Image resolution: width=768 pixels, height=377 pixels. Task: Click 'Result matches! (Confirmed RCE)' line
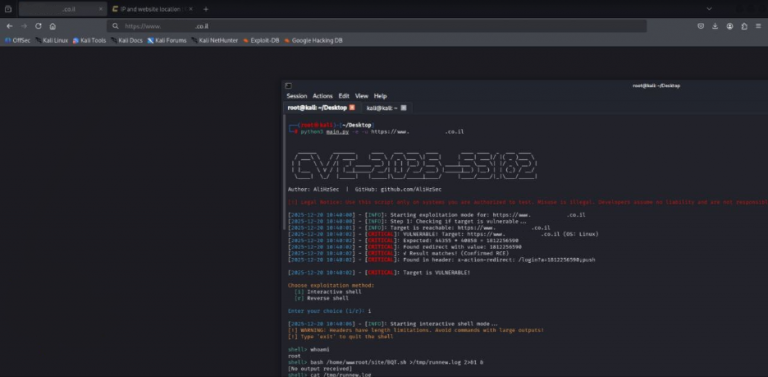tap(398, 254)
